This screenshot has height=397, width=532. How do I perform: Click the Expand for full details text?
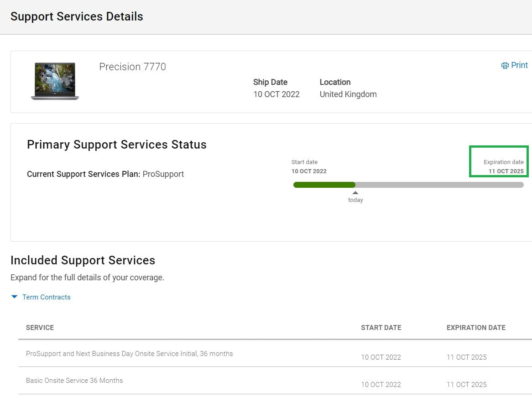[x=87, y=278]
